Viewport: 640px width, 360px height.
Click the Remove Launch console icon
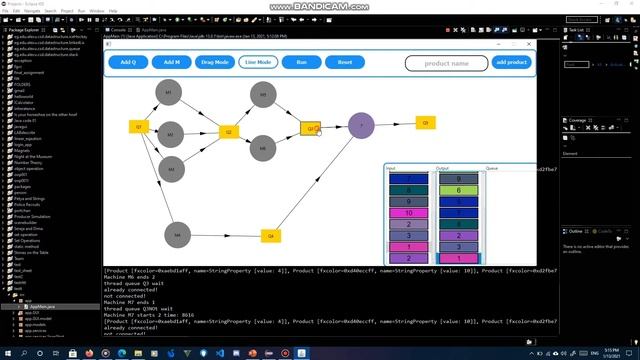[456, 30]
